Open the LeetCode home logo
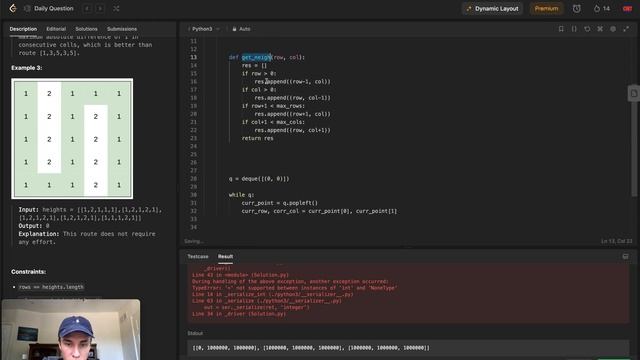Image resolution: width=640 pixels, height=360 pixels. pos(13,8)
